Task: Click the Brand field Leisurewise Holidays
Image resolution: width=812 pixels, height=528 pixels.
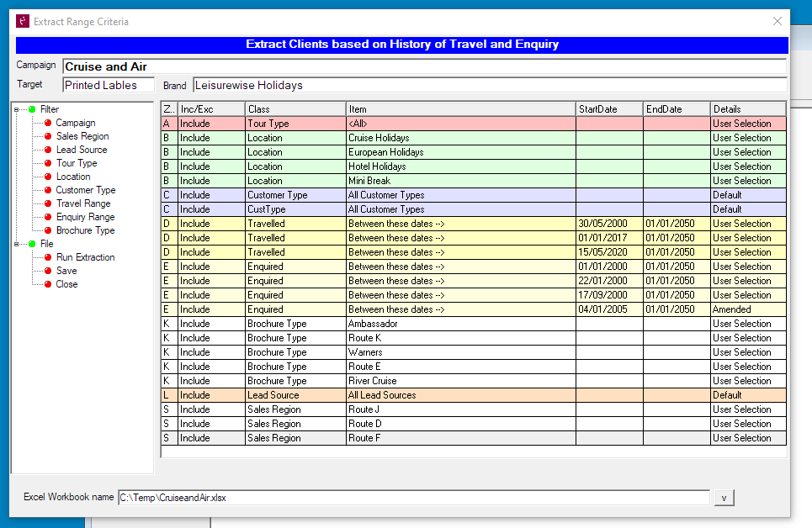Action: [x=490, y=85]
